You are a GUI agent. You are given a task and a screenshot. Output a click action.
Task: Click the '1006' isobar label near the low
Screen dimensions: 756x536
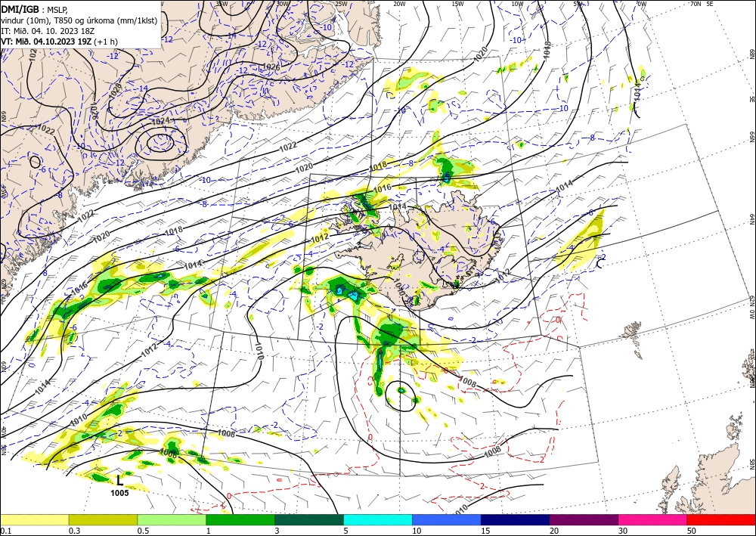click(169, 453)
